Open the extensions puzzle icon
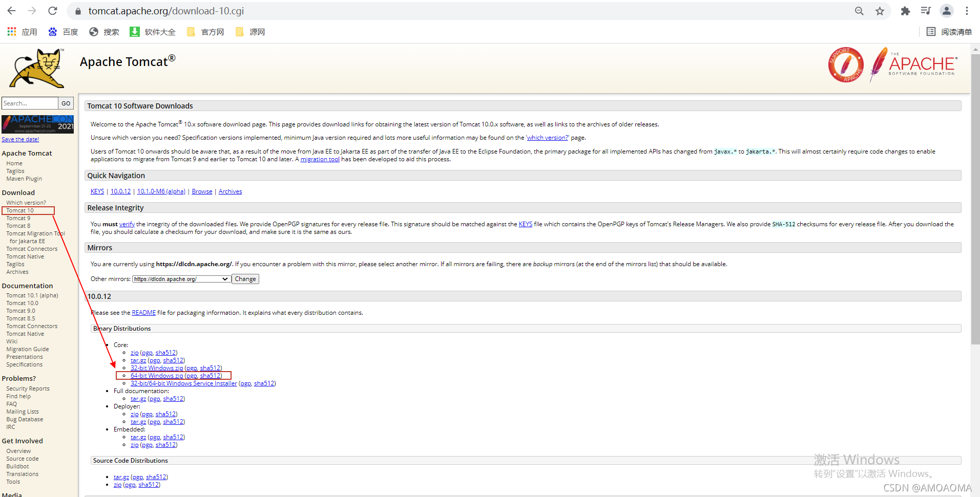980x497 pixels. pyautogui.click(x=905, y=11)
